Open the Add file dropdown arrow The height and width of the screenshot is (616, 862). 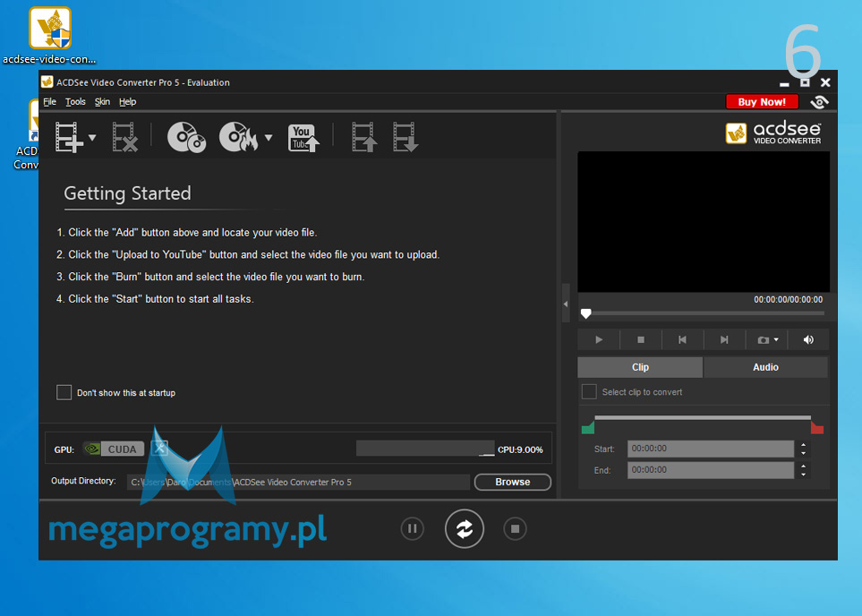point(92,138)
